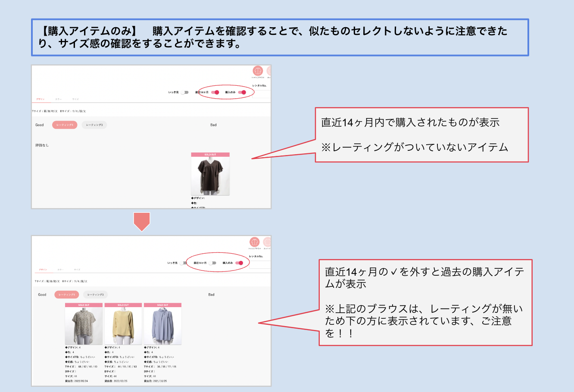
Task: Select the yellow blouse thumbnail
Action: pos(123,326)
